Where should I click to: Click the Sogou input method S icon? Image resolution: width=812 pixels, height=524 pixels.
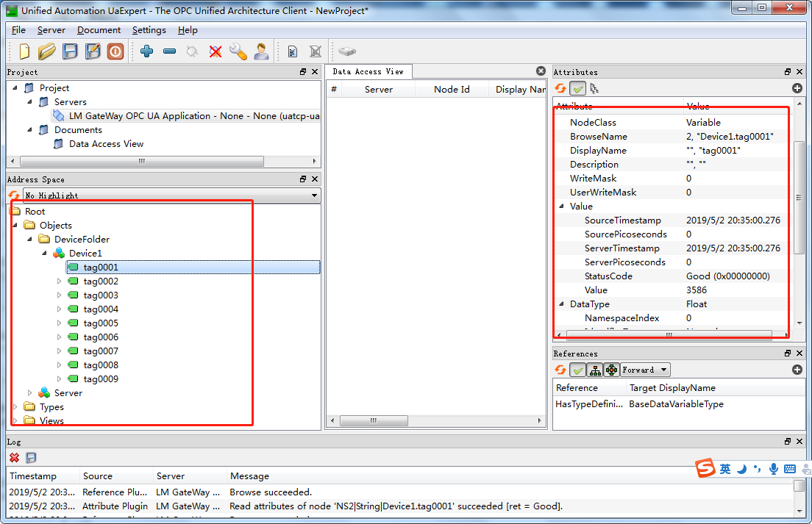705,468
